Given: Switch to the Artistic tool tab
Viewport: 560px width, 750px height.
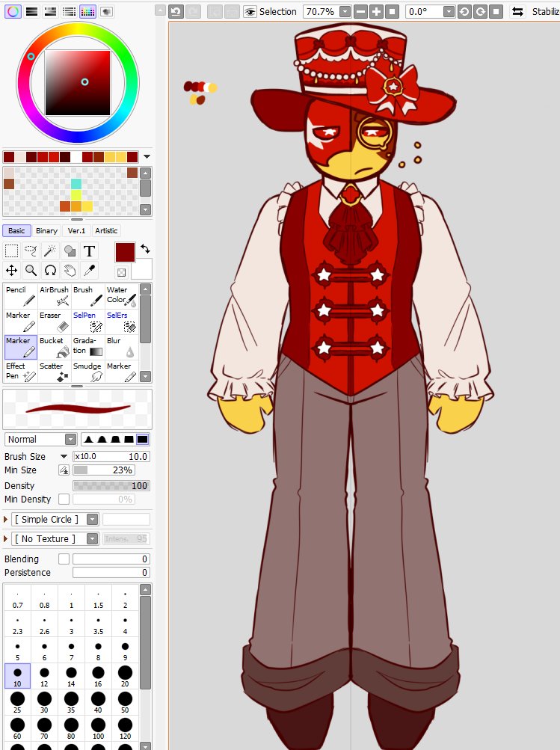Looking at the screenshot, I should [x=106, y=230].
